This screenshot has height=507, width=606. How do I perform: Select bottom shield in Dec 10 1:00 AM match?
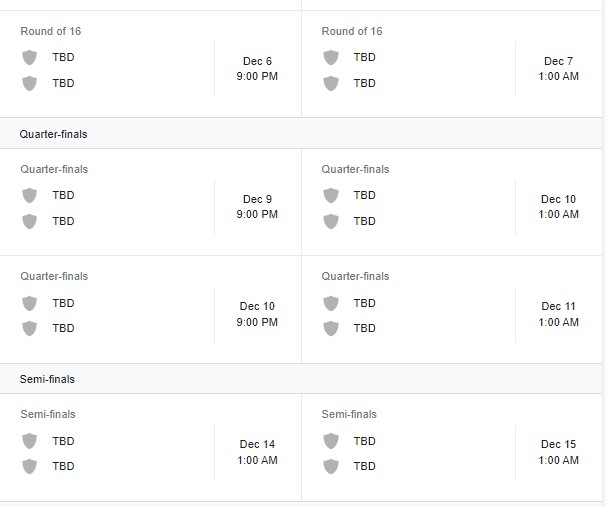[x=331, y=221]
